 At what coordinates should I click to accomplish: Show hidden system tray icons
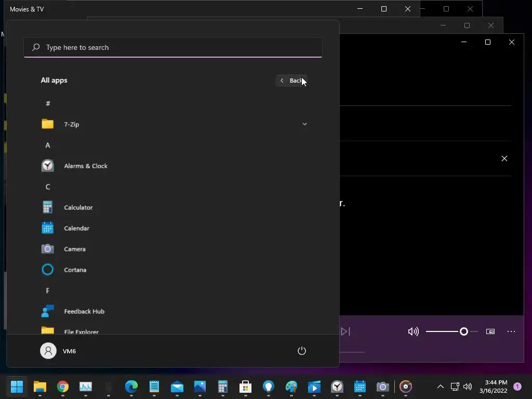(441, 387)
